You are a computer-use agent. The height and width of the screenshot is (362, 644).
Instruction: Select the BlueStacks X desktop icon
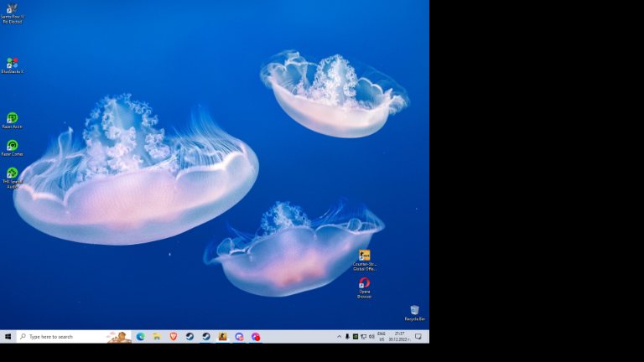click(12, 64)
